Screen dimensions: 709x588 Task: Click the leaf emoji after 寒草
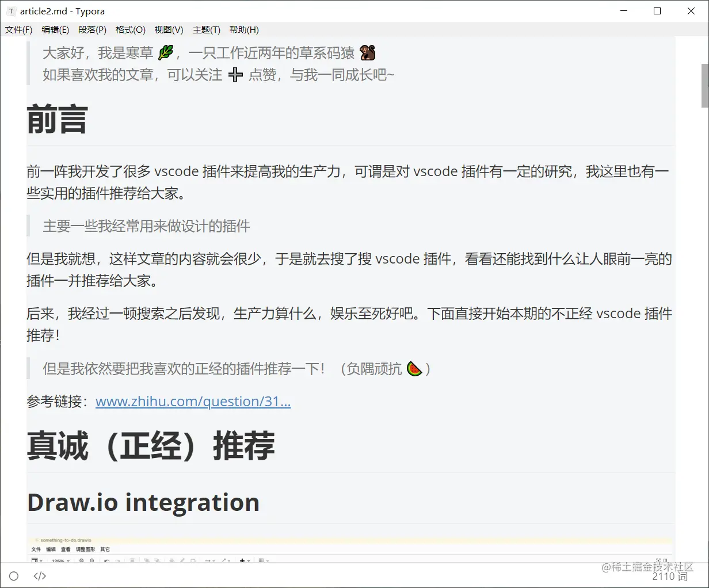click(x=166, y=53)
